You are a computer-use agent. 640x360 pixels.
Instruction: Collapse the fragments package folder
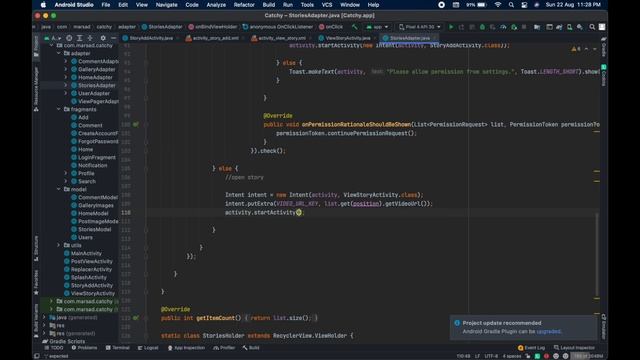(x=59, y=109)
